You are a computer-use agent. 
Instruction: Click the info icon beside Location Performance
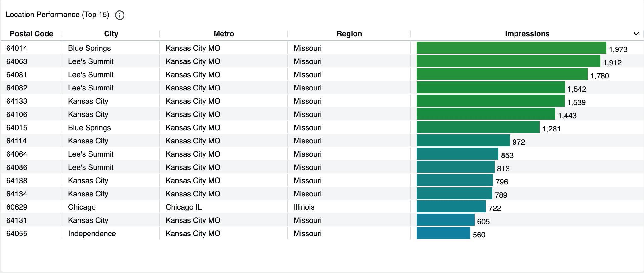point(120,15)
